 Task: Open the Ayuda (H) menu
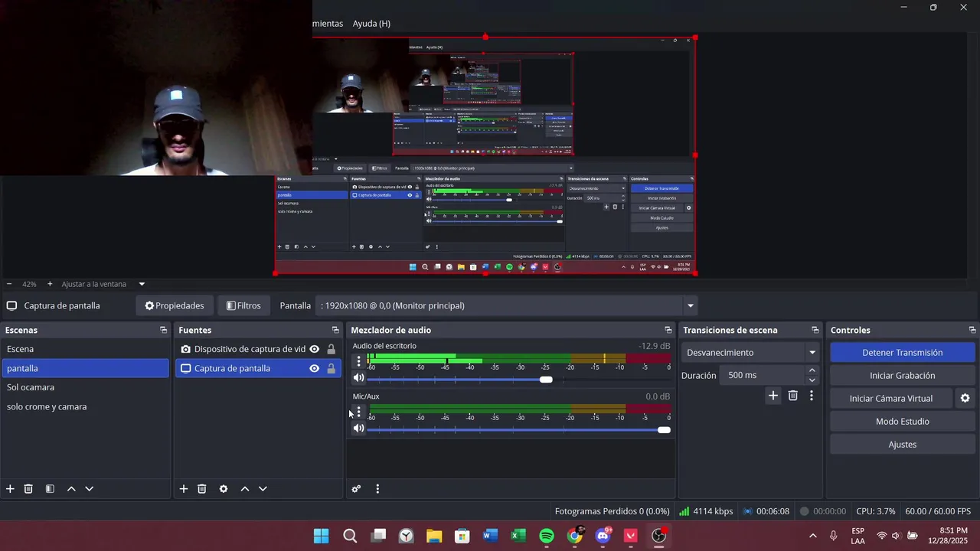371,24
